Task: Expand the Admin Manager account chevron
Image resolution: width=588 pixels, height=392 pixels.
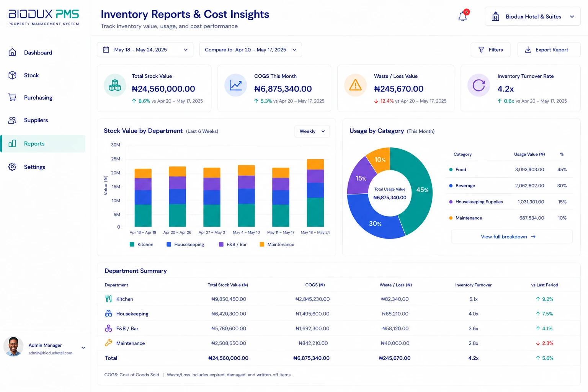Action: 83,348
